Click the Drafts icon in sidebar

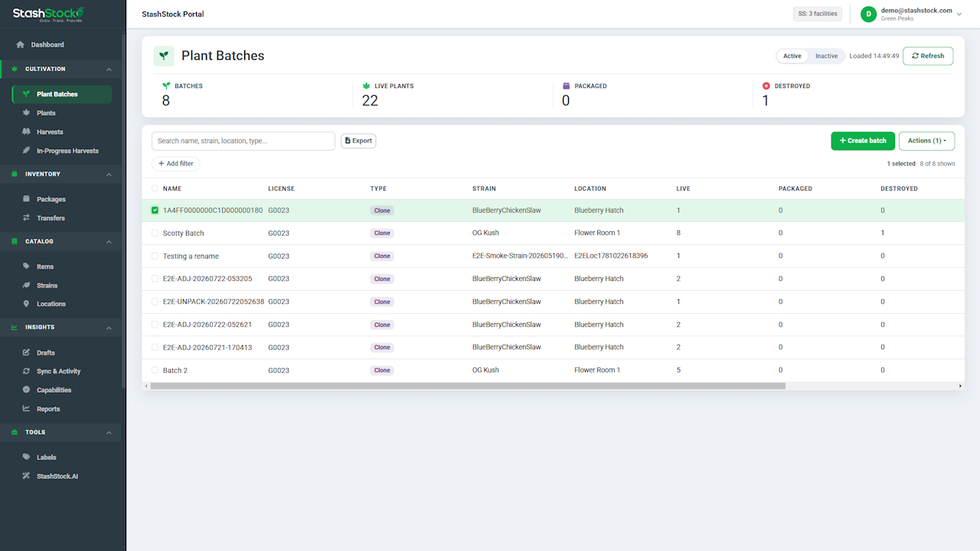[x=27, y=353]
